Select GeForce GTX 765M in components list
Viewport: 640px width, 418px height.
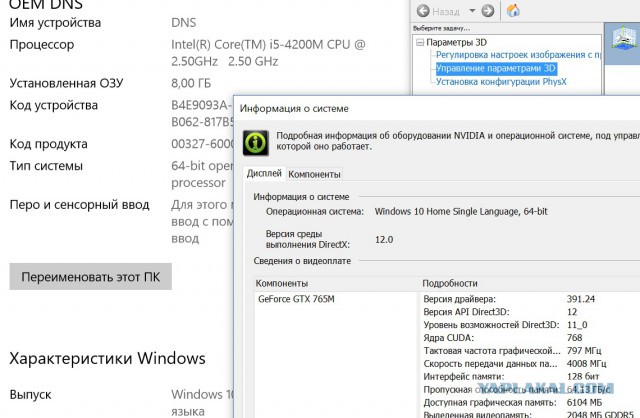click(x=296, y=299)
